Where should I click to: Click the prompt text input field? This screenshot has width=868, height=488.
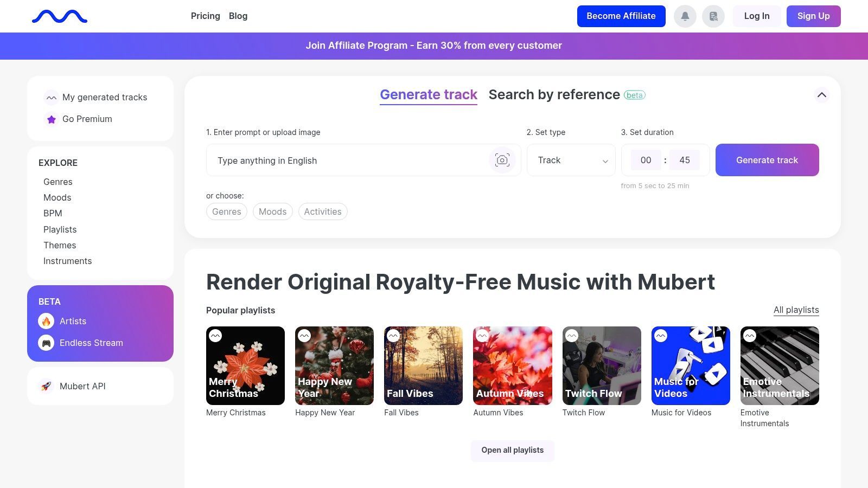tap(347, 160)
